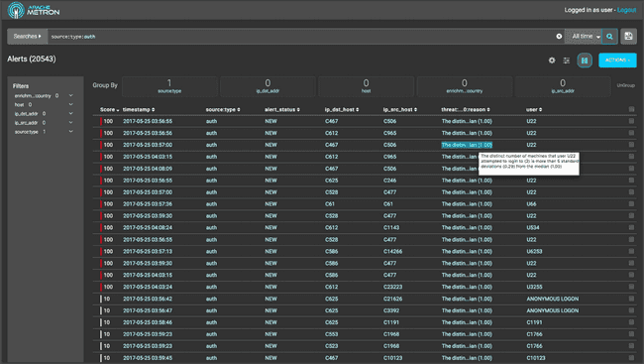Screen dimensions: 644x364
Task: Click source host C246 cell
Action: [x=389, y=181]
